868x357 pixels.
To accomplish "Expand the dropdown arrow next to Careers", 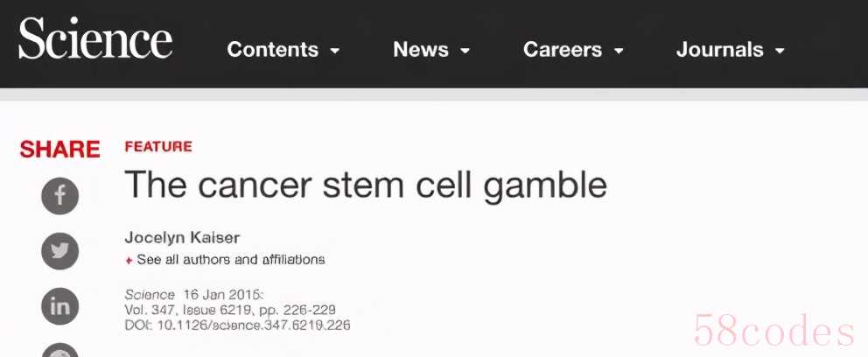I will coord(619,52).
